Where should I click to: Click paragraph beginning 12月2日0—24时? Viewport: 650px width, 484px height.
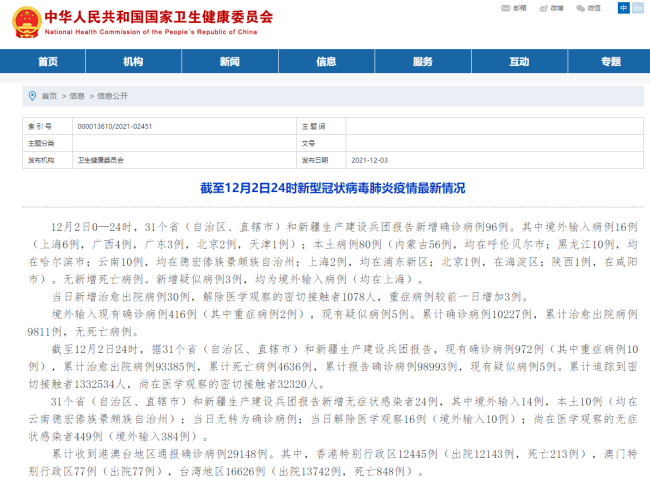tap(333, 253)
